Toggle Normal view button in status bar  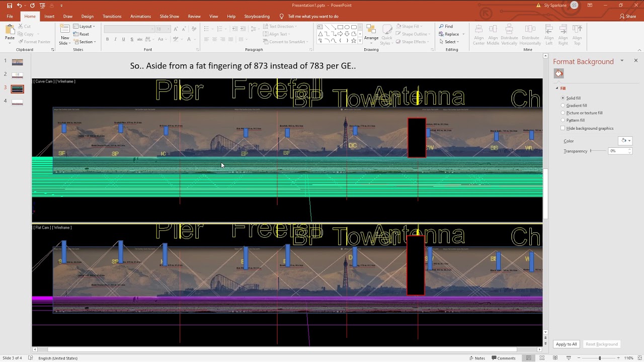[x=529, y=358]
